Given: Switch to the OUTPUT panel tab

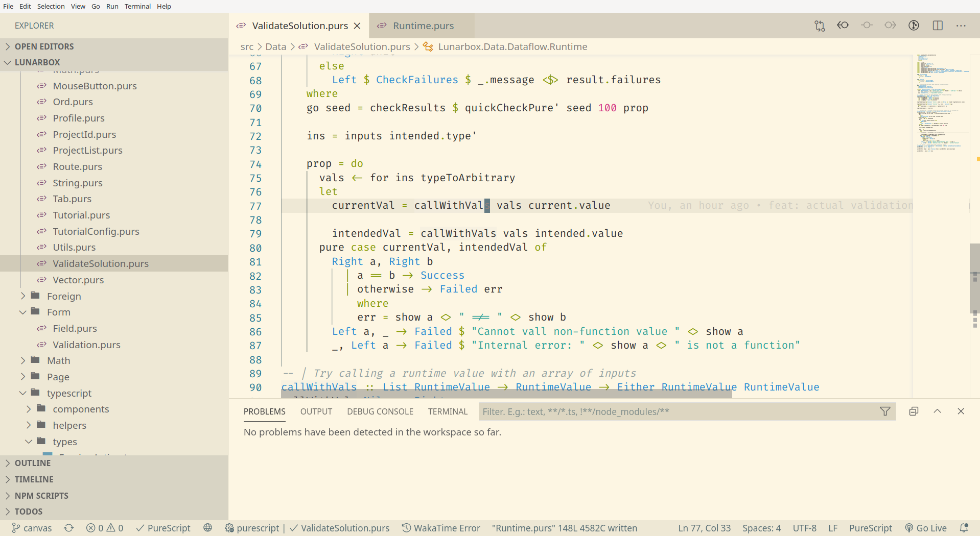Looking at the screenshot, I should point(316,411).
